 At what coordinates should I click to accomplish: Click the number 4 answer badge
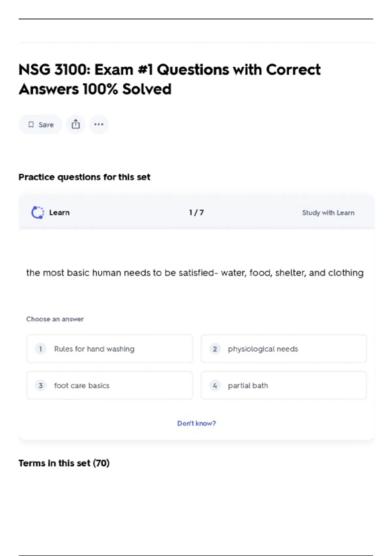click(x=215, y=386)
